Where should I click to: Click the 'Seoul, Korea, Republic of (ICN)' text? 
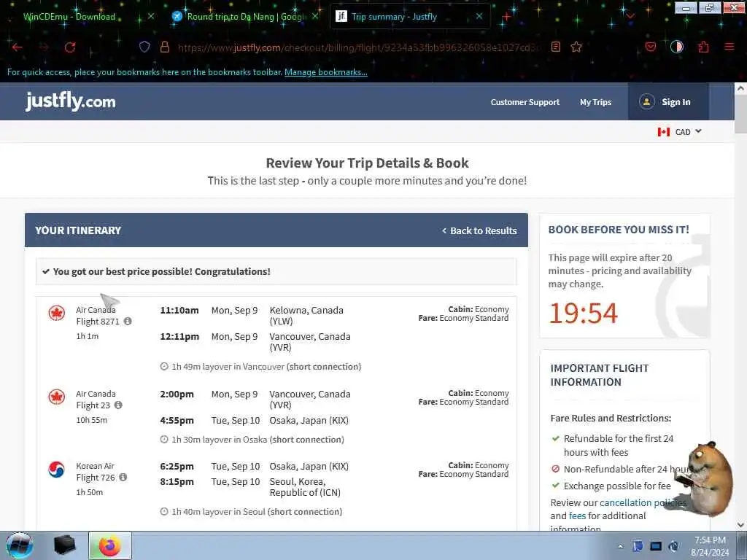(x=305, y=487)
